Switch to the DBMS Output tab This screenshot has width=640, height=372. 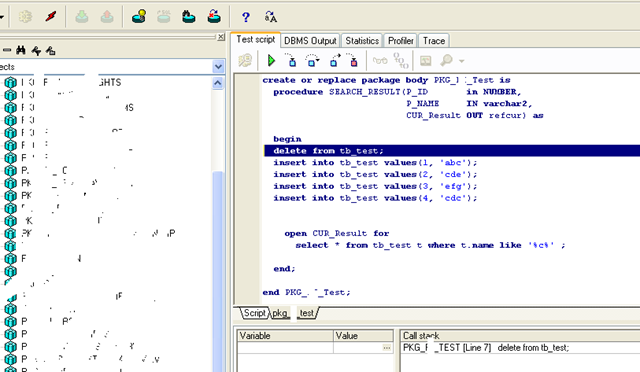coord(310,41)
